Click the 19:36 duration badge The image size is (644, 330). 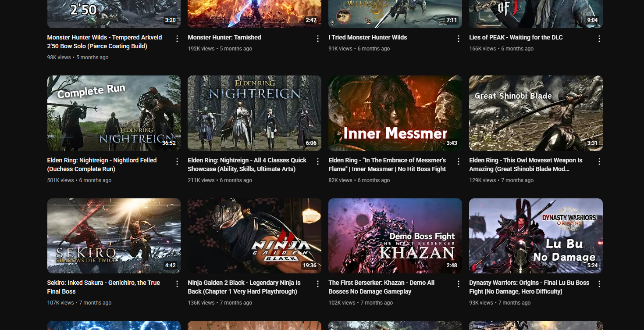tap(310, 265)
